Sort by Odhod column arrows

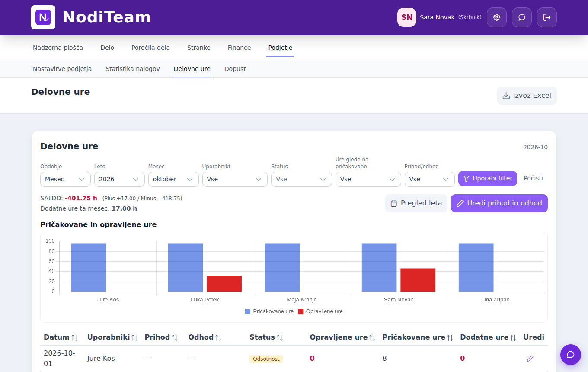[x=218, y=337]
